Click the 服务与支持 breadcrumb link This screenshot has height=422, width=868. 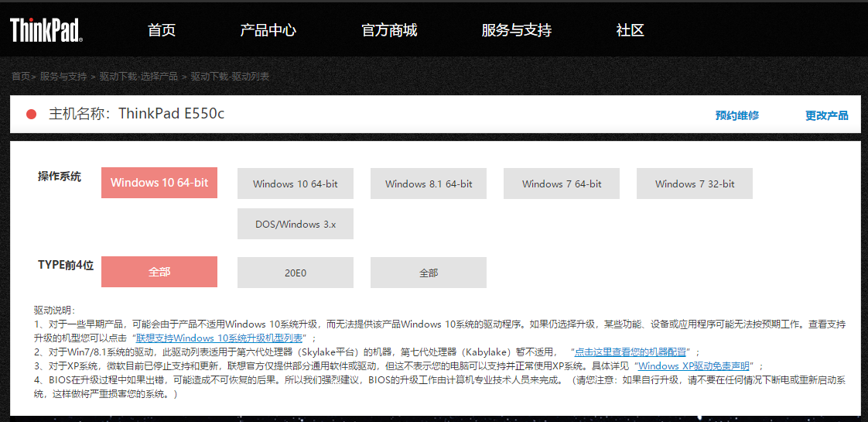click(63, 77)
